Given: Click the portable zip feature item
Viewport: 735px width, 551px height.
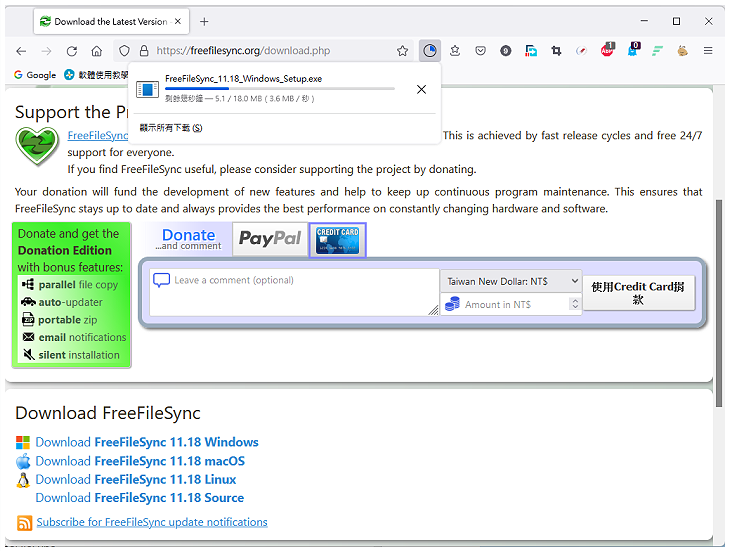Looking at the screenshot, I should (x=60, y=320).
